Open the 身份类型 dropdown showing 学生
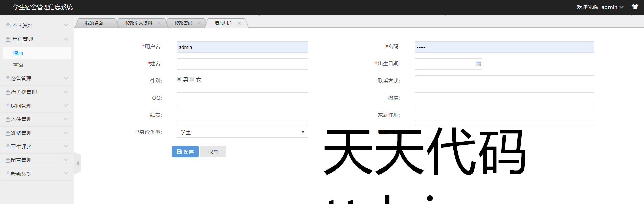Screen dimensions: 644x204 (243, 132)
